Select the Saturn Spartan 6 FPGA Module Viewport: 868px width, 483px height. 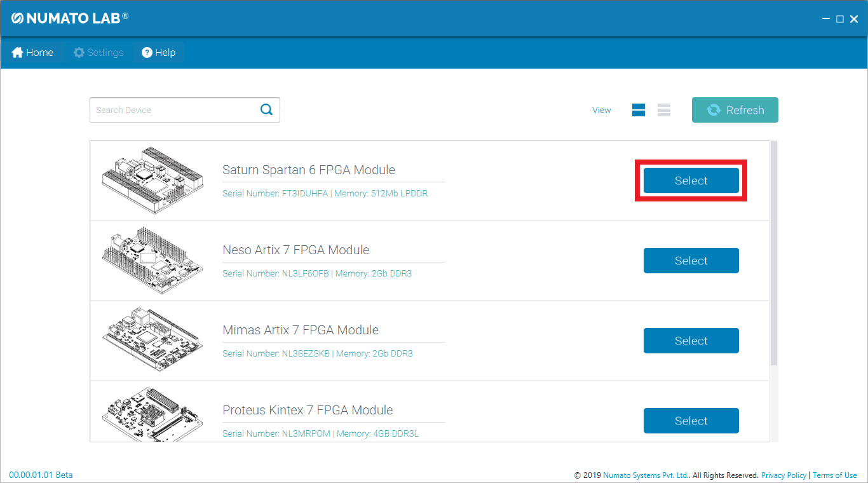click(691, 180)
